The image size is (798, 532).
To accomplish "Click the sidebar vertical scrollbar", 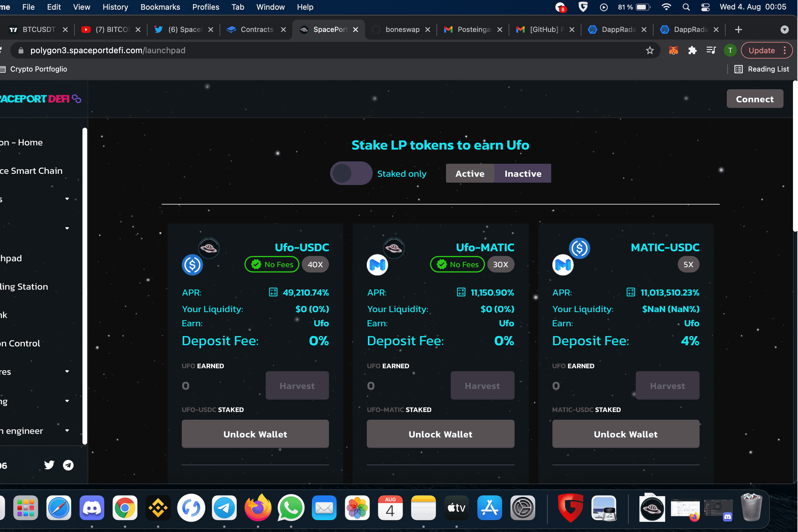I will point(85,286).
